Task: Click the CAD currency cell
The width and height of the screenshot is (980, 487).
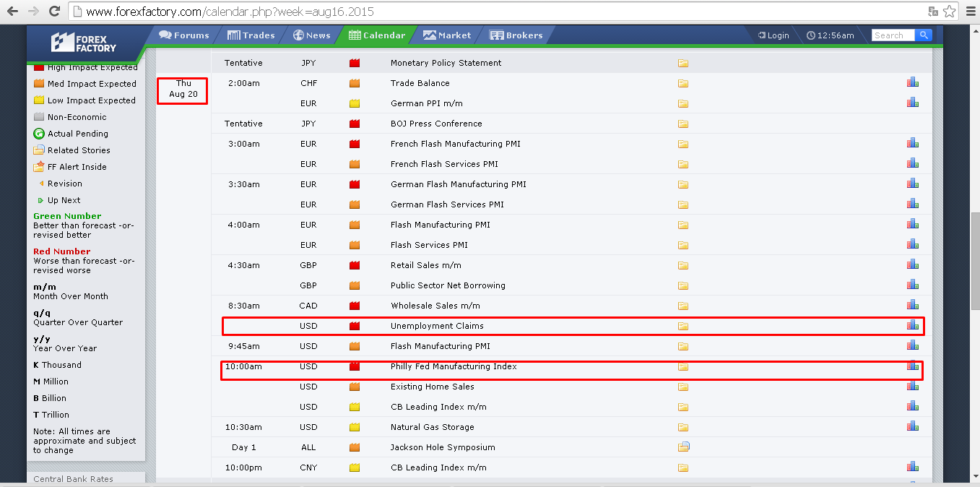Action: click(x=308, y=306)
